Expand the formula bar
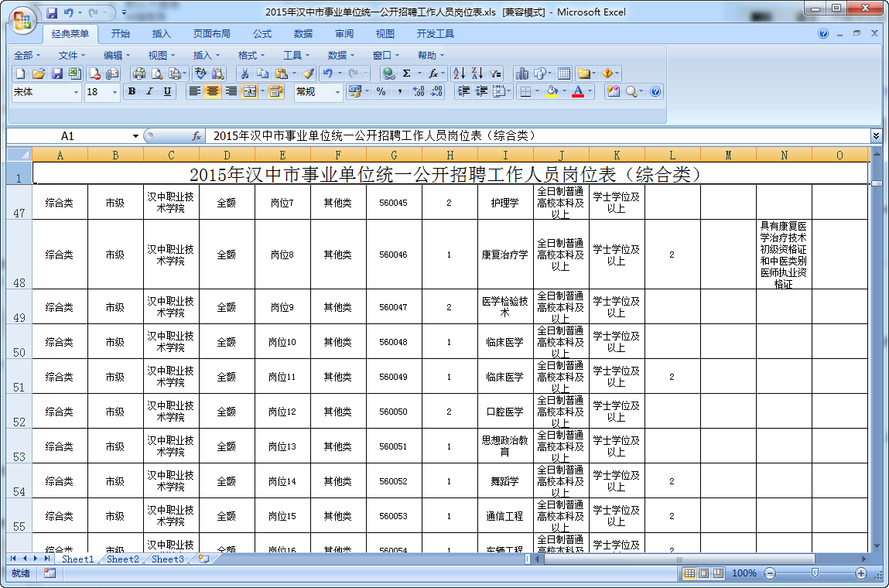Viewport: 889px width, 588px height. point(876,136)
